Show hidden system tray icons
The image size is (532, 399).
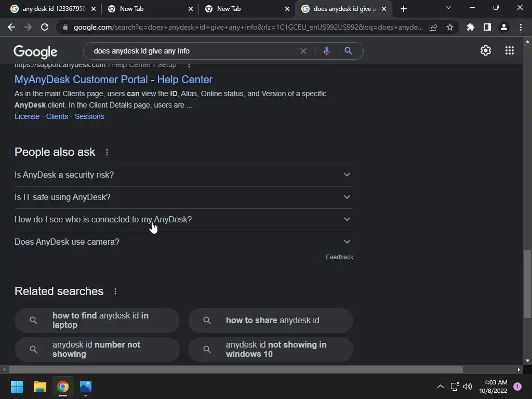click(441, 387)
